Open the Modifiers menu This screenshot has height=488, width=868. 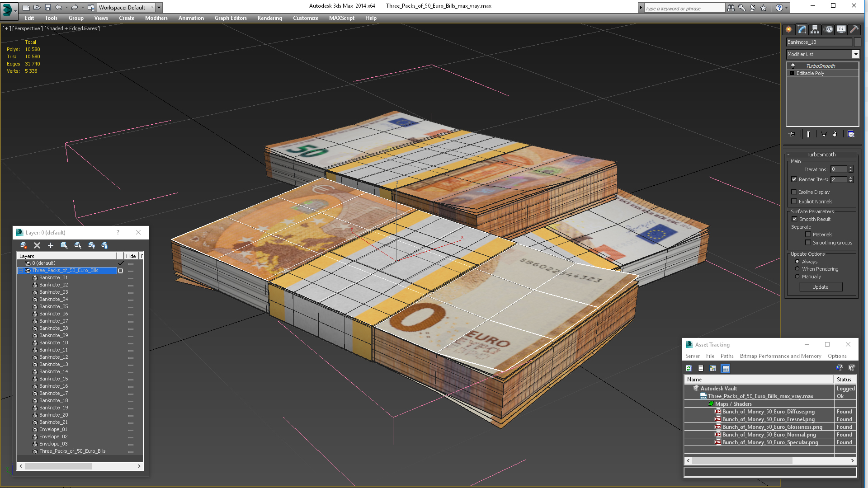point(156,18)
